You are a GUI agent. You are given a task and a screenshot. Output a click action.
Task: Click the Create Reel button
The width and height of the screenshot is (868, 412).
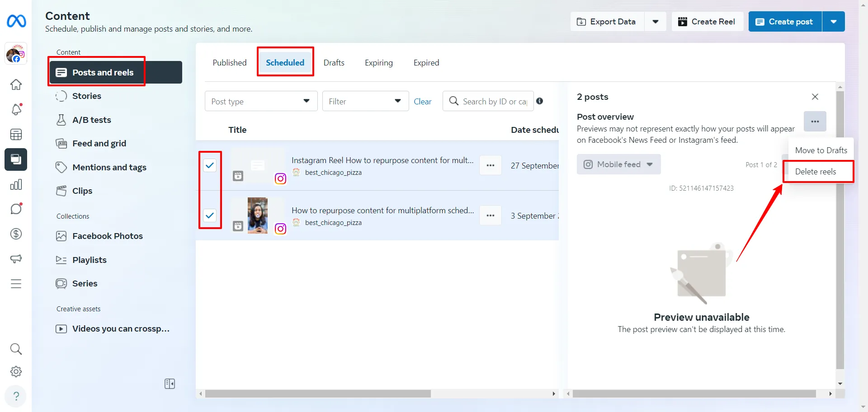(x=707, y=22)
